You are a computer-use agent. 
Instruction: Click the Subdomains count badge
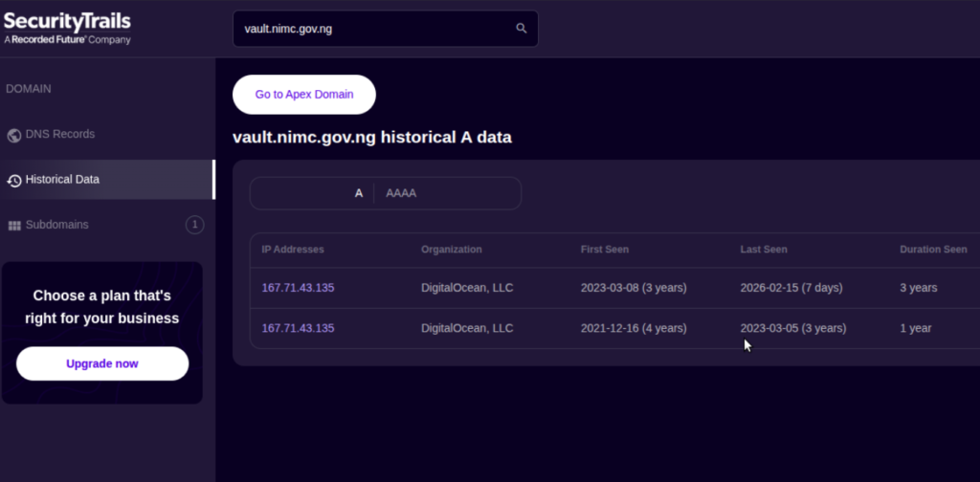click(194, 225)
